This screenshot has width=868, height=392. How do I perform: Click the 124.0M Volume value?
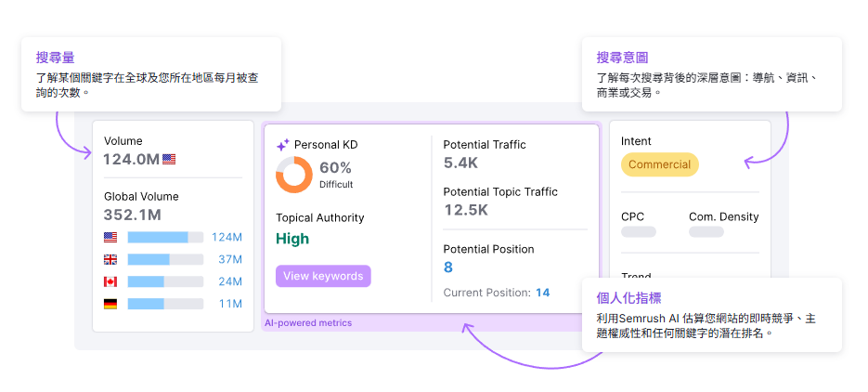coord(132,160)
